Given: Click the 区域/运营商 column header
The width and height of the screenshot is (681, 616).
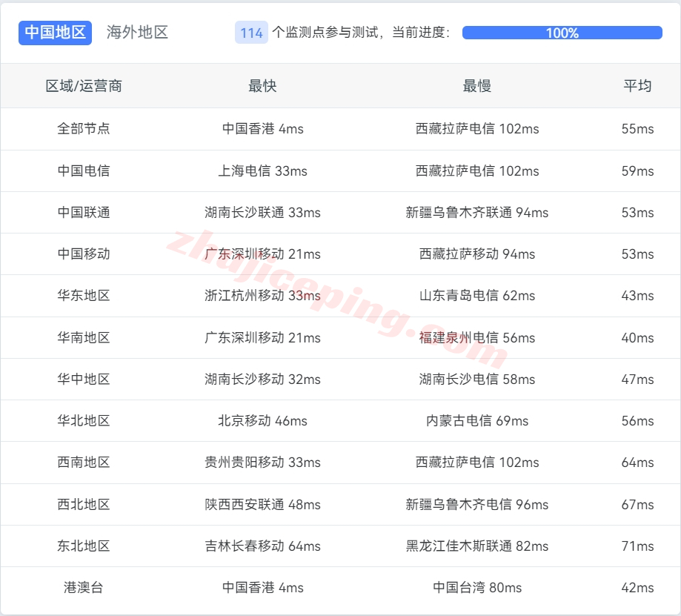Looking at the screenshot, I should 84,86.
